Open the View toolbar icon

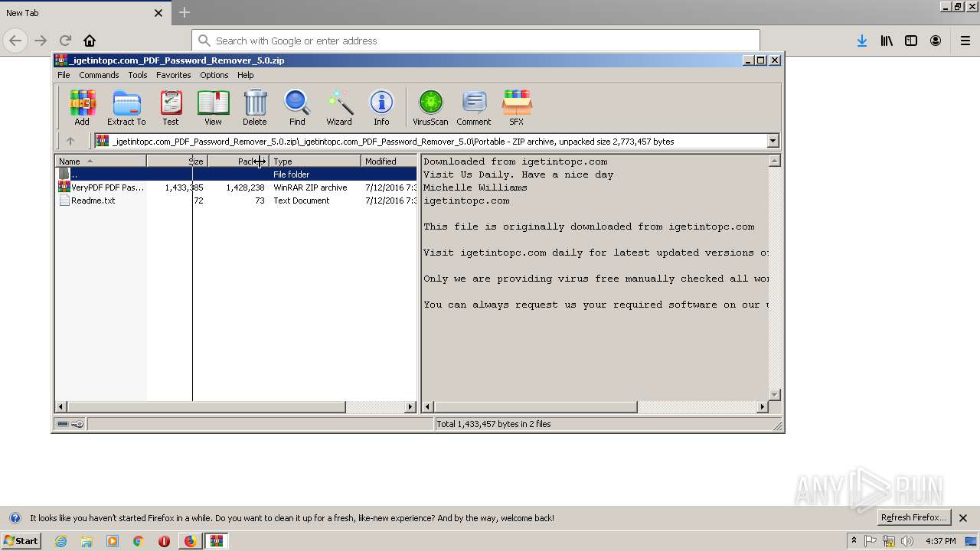coord(213,107)
